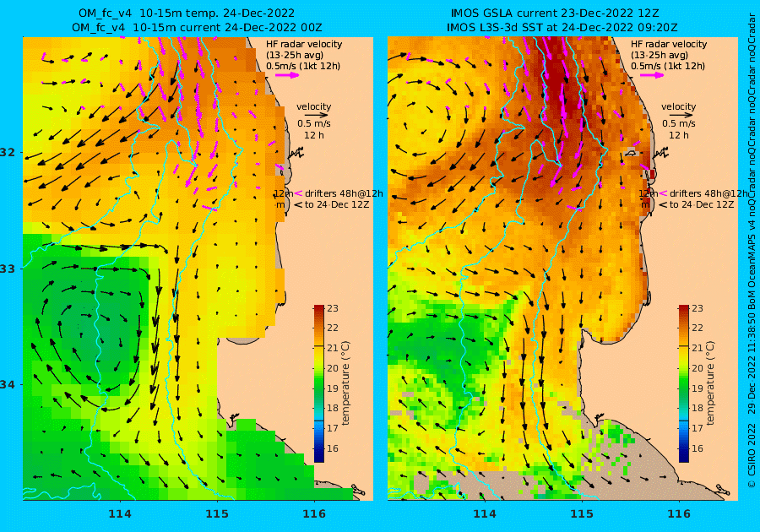
Task: Click longitude label 115 under right map
Action: pos(582,514)
